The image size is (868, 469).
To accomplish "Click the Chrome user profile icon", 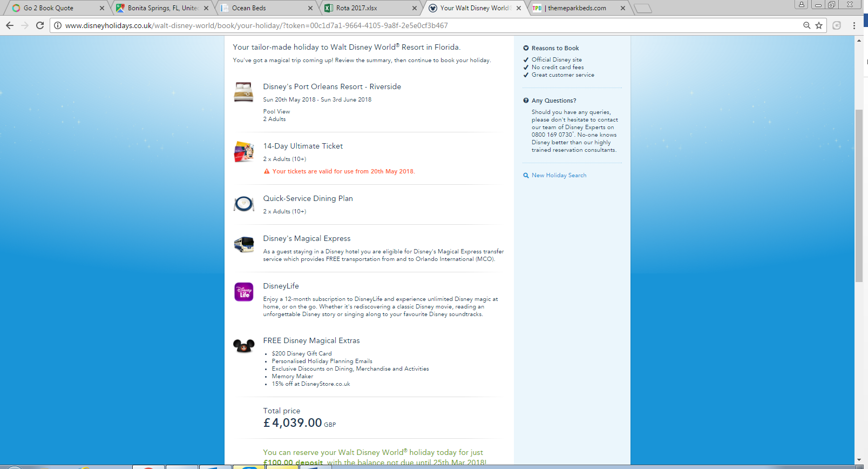I will coord(802,4).
